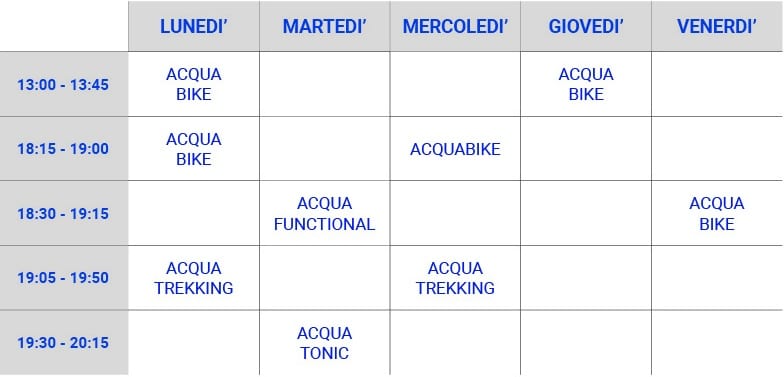Click empty Friday 13:00 - 13:45 cell
Viewport: 784px width, 377px height.
[717, 84]
